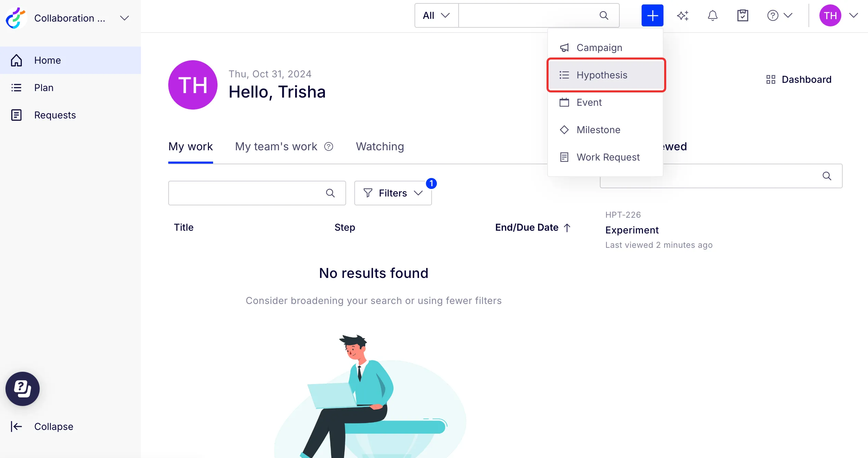Viewport: 868px width, 458px height.
Task: Open the Collaboration workspace switcher chevron
Action: pyautogui.click(x=124, y=18)
